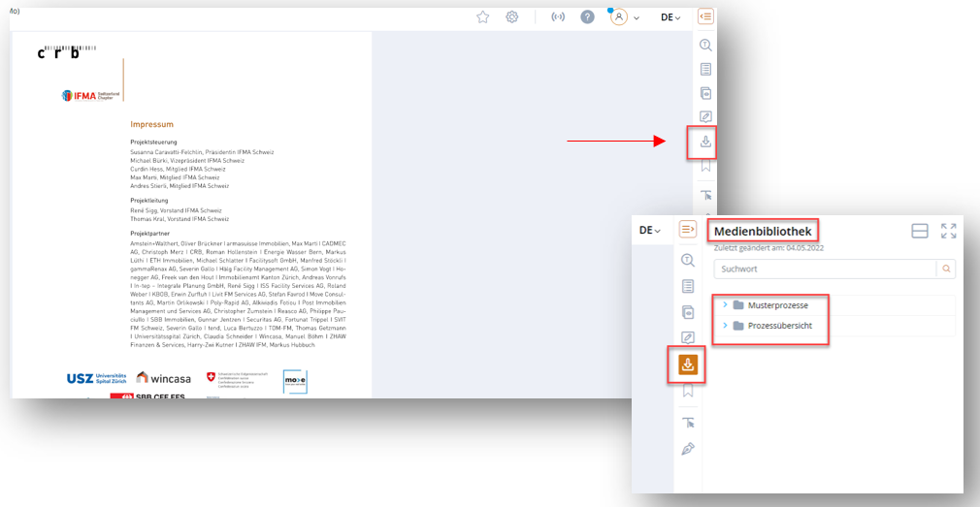
Task: Open media library download icon in main viewer sidebar
Action: click(705, 143)
